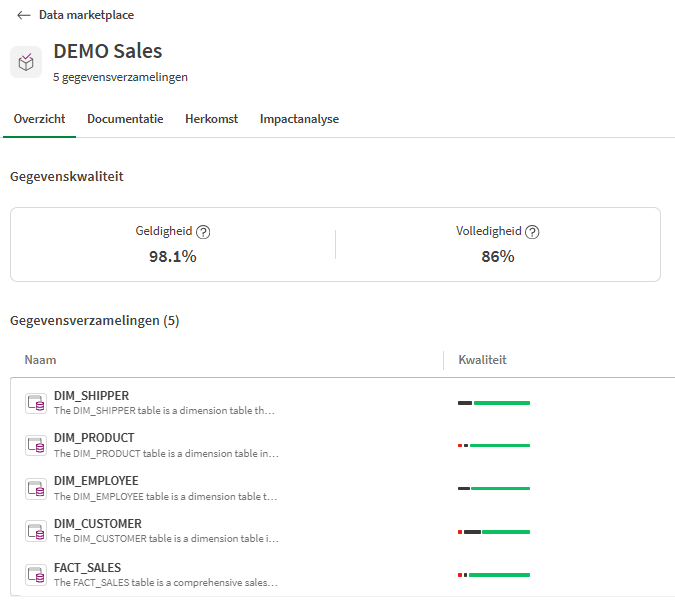
Task: Click the DIM_SHIPPER quality bar
Action: click(x=494, y=403)
